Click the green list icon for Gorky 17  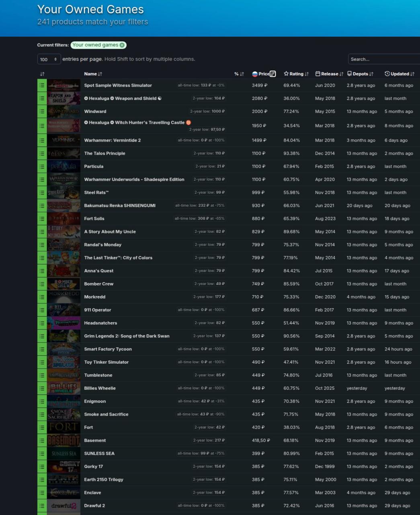click(42, 467)
